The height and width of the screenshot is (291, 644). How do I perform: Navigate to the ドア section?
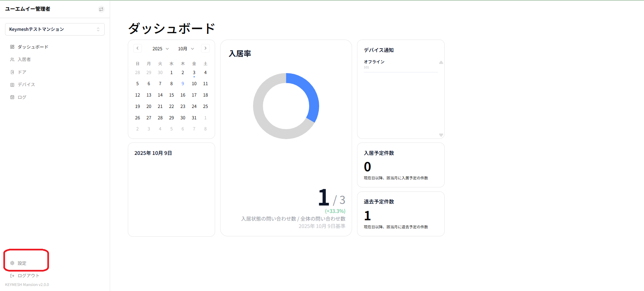(22, 72)
